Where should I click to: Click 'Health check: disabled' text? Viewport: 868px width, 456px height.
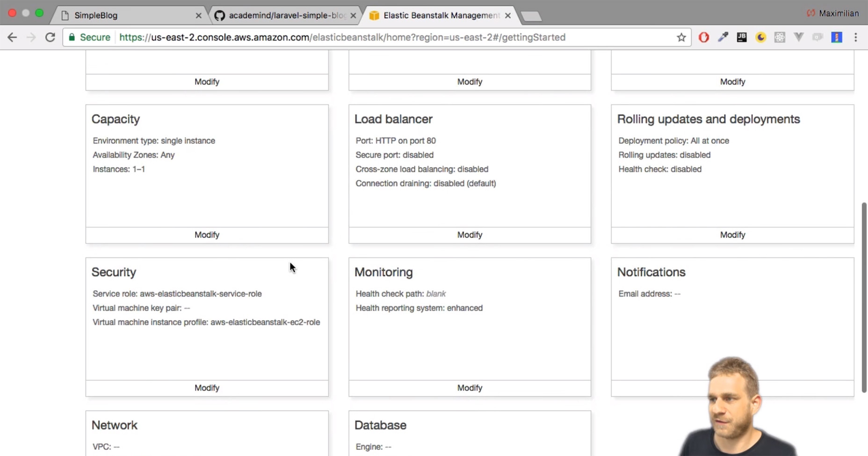tap(660, 169)
